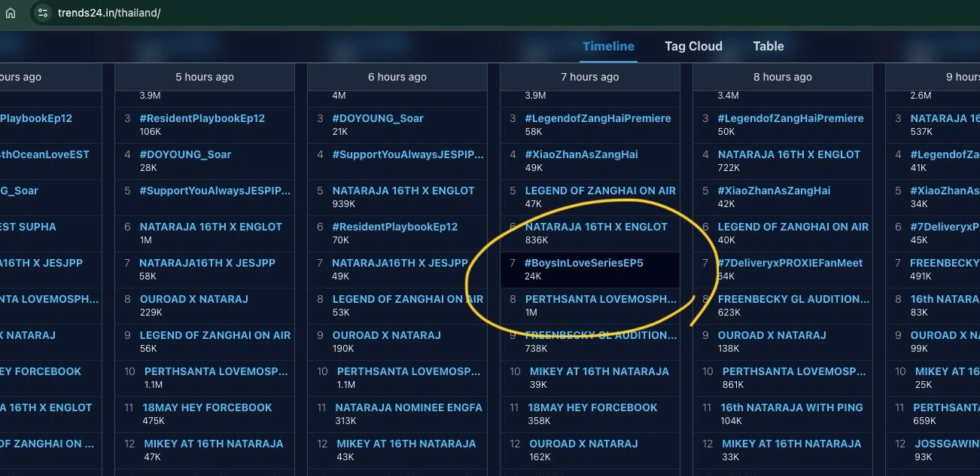Image resolution: width=980 pixels, height=476 pixels.
Task: Open #LegendofZangHaiPremiere under 8 hours ago
Action: pyautogui.click(x=790, y=118)
